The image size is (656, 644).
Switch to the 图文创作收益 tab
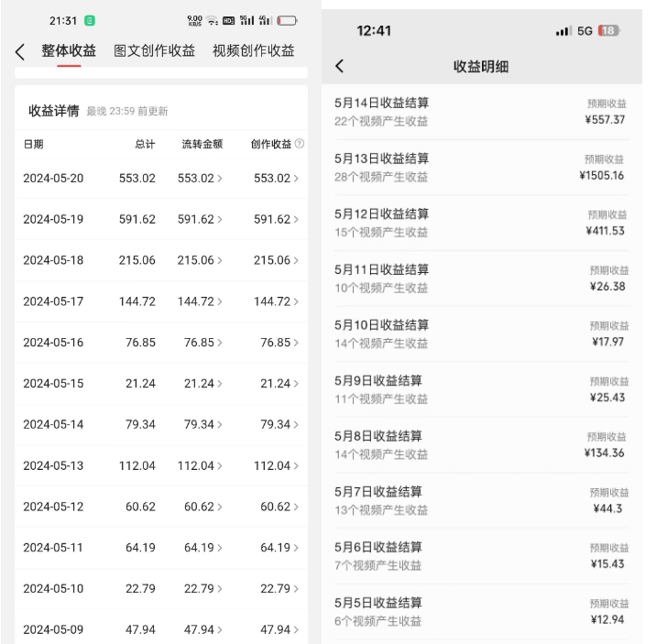tap(154, 51)
